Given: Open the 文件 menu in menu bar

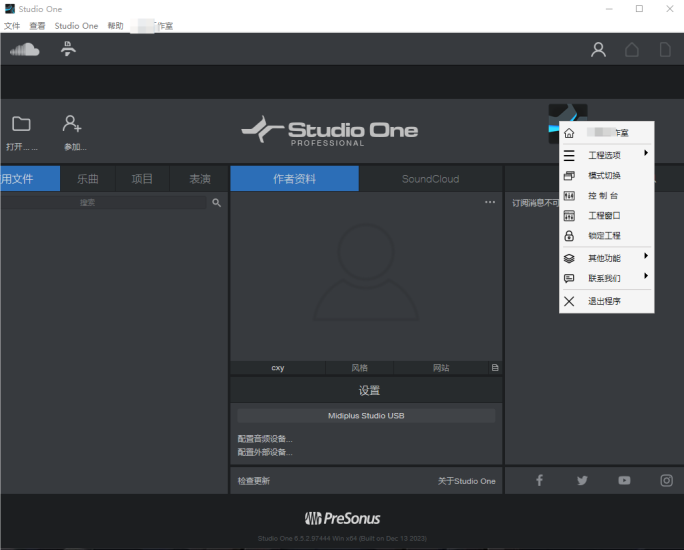Looking at the screenshot, I should pos(12,26).
